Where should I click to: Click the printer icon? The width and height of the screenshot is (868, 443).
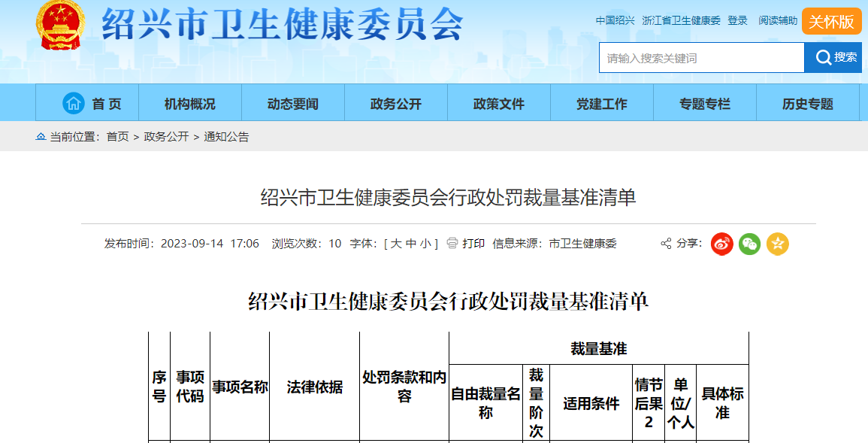click(452, 244)
